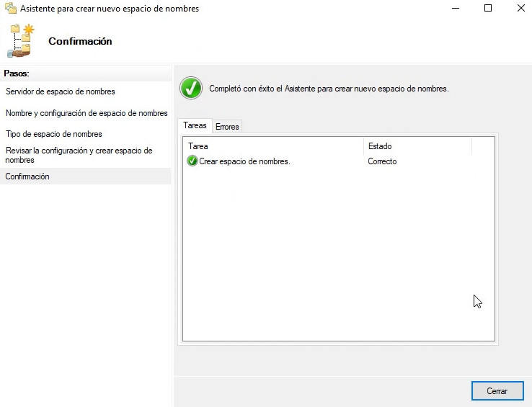Open the Errores tab
532x407 pixels.
[x=227, y=127]
